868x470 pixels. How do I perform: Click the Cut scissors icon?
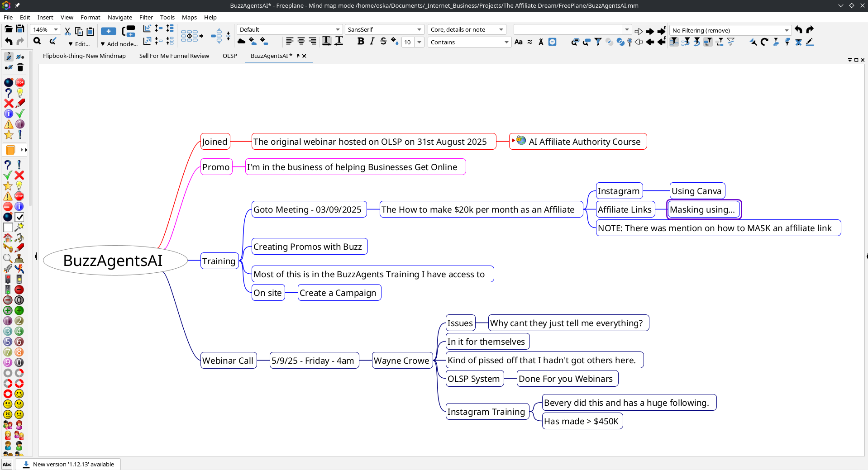click(67, 31)
